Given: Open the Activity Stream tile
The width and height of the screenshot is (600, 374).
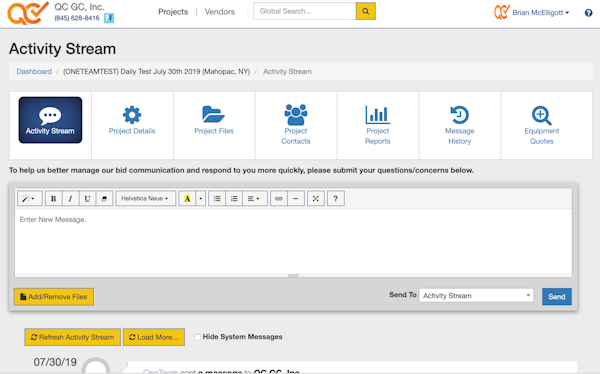Looking at the screenshot, I should coord(50,120).
